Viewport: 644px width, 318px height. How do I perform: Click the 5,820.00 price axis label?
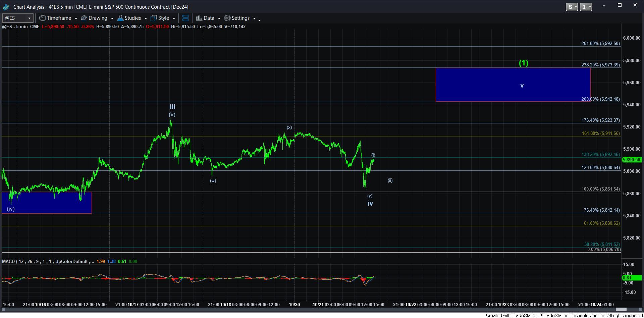point(632,238)
